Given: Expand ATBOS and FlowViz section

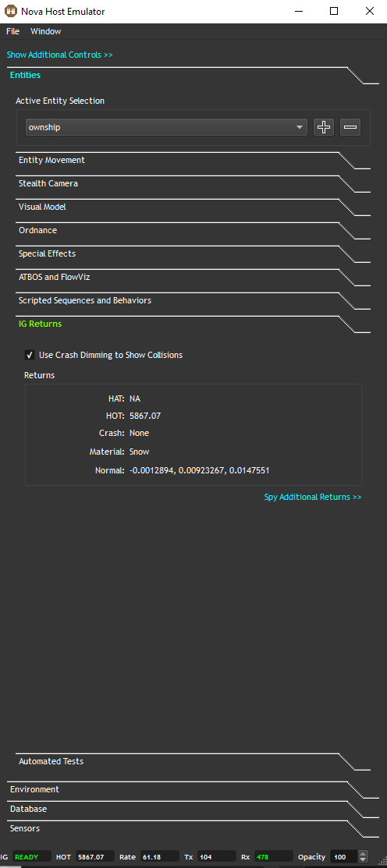Looking at the screenshot, I should pos(55,277).
